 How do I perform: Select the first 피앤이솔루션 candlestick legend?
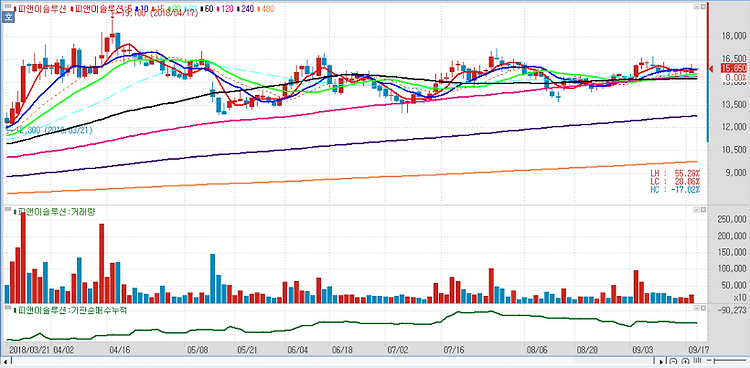point(40,9)
